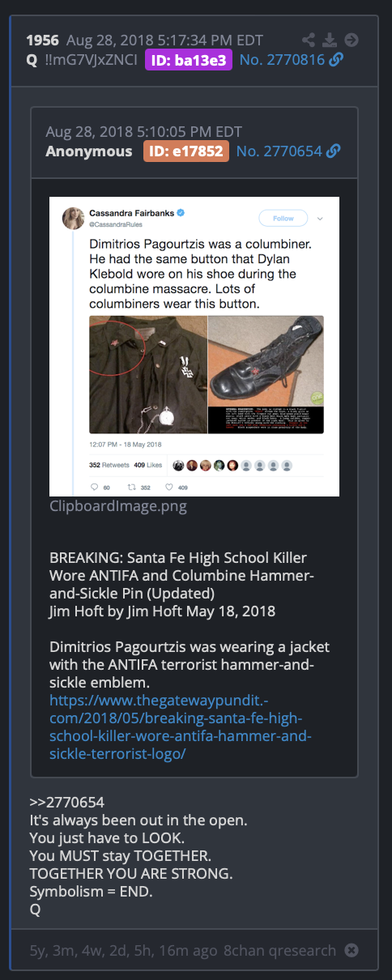Open post number link No. 2770654
The height and width of the screenshot is (980, 392).
pyautogui.click(x=279, y=151)
